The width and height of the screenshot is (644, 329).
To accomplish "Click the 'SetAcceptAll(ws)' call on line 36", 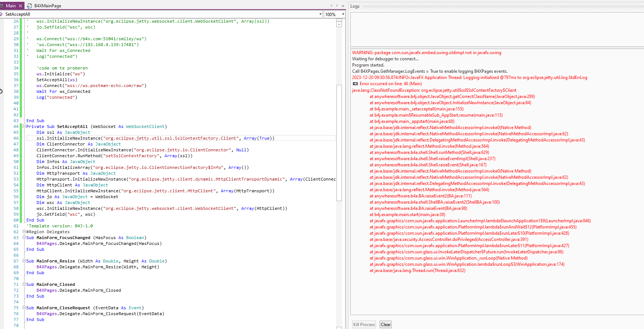I will (x=57, y=80).
